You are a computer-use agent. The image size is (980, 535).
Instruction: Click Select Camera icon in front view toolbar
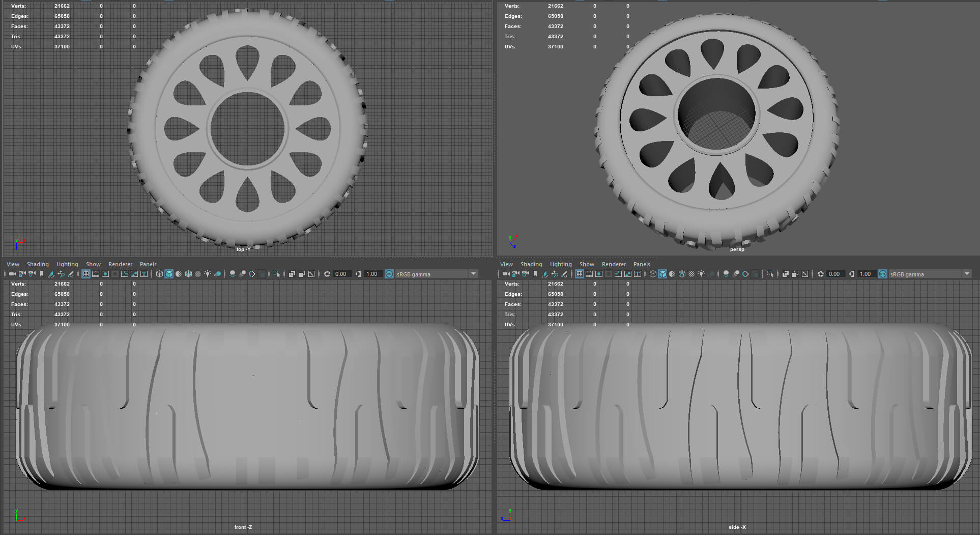tap(12, 274)
